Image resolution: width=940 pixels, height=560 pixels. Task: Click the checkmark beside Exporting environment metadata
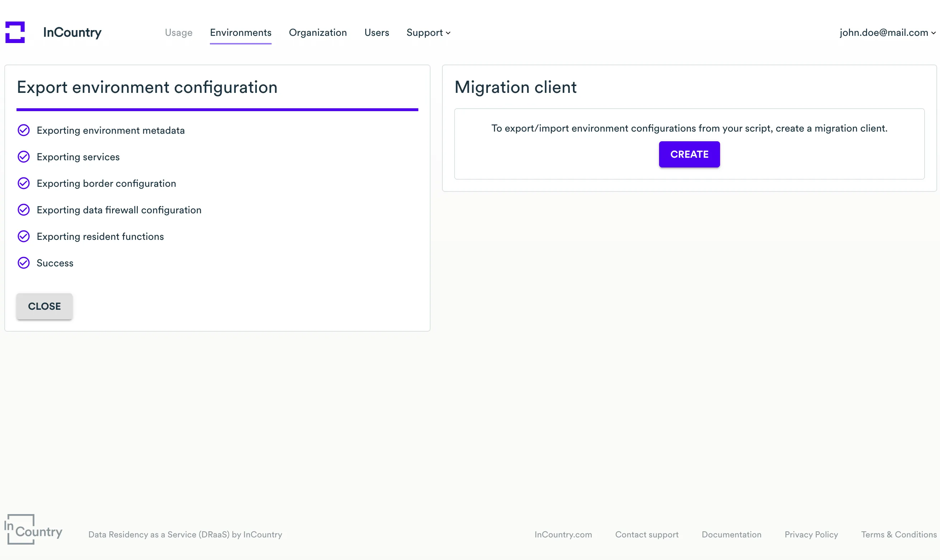tap(23, 130)
